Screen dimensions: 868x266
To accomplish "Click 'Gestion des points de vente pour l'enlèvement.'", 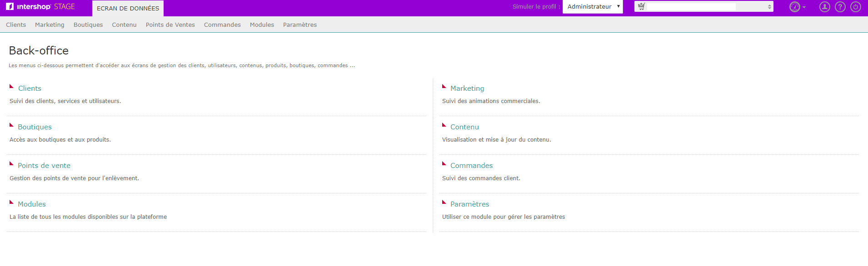I will [75, 178].
